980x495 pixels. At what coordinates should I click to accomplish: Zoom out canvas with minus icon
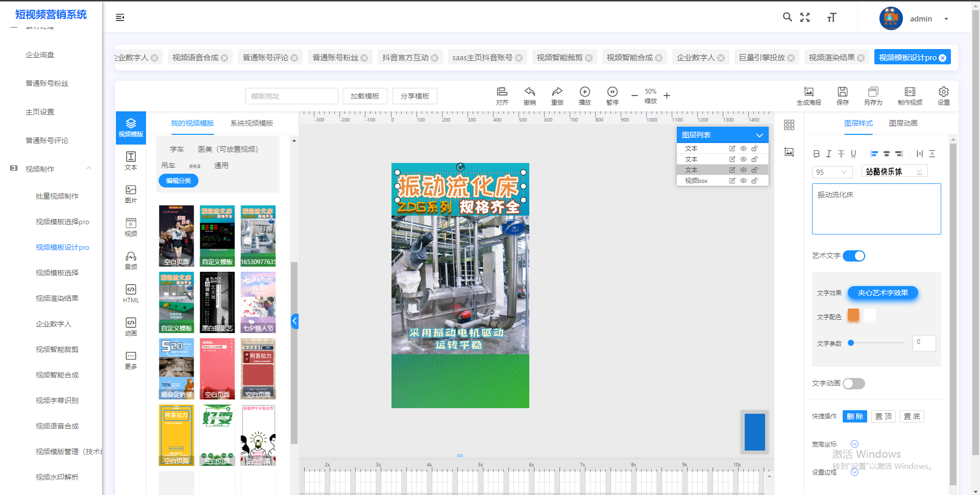(x=634, y=96)
